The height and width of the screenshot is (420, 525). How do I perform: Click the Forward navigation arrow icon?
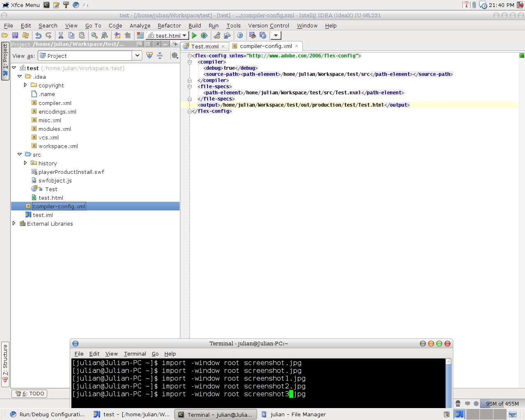[x=128, y=36]
